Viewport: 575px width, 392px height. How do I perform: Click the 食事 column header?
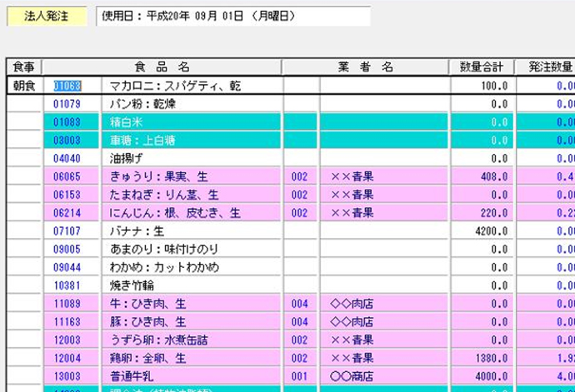24,67
